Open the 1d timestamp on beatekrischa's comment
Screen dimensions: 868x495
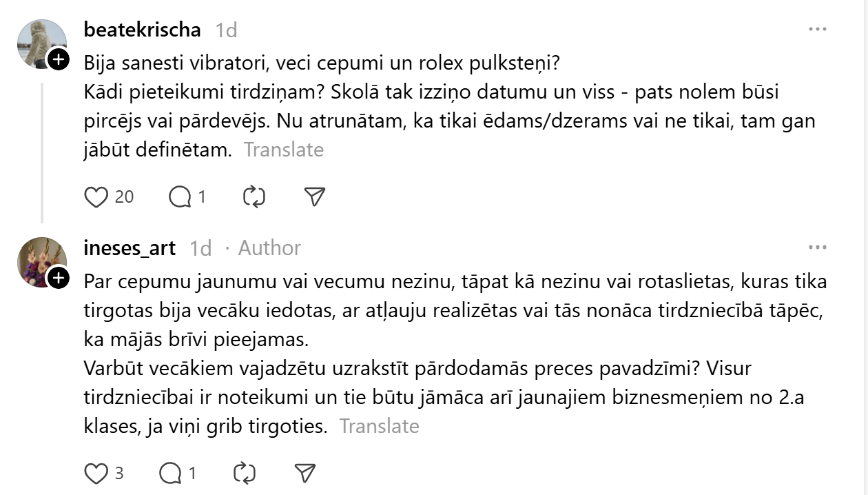[226, 30]
